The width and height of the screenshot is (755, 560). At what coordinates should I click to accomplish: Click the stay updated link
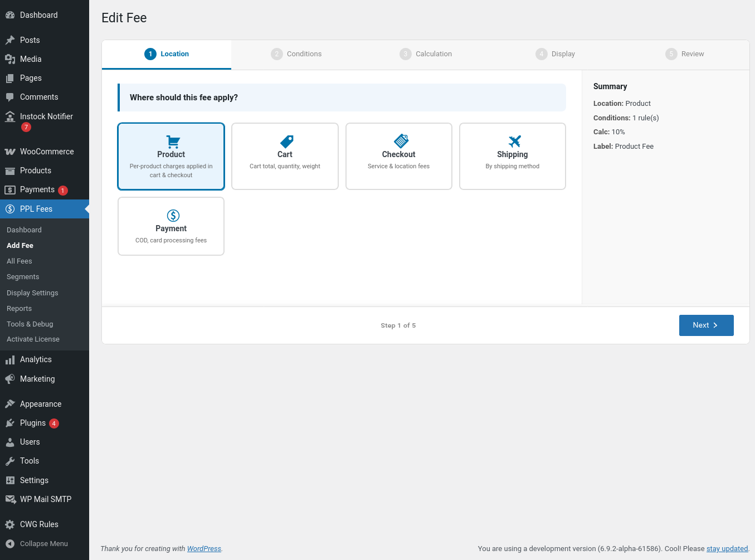[x=727, y=549]
